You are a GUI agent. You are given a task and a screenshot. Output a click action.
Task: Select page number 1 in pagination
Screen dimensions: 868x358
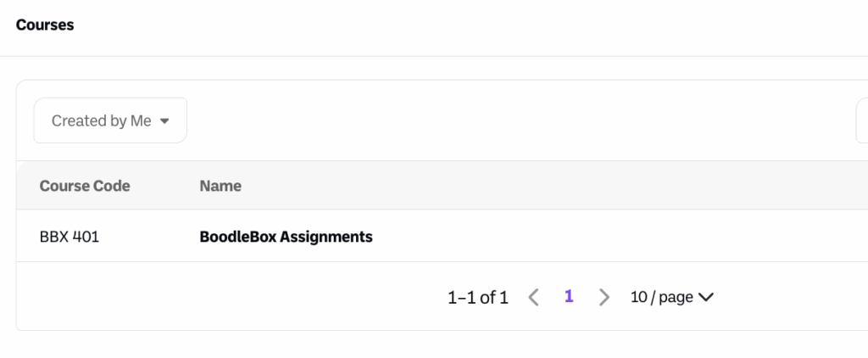coord(569,297)
